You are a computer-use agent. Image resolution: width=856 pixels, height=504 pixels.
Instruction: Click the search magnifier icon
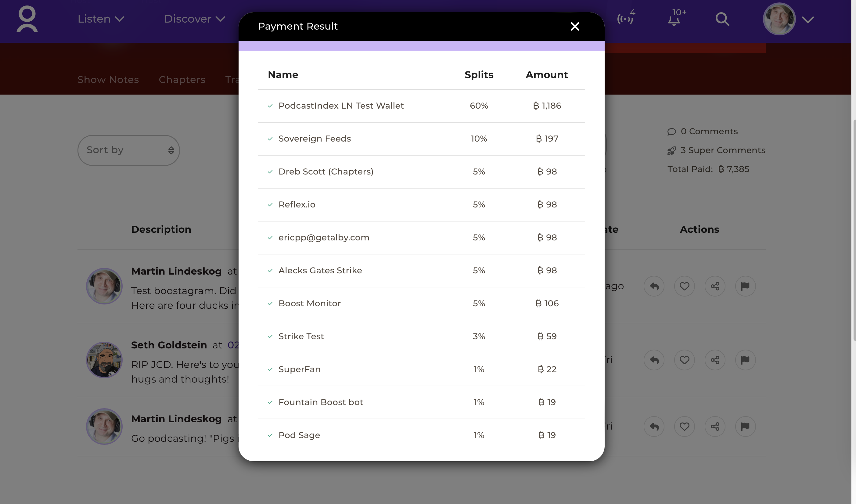[722, 19]
